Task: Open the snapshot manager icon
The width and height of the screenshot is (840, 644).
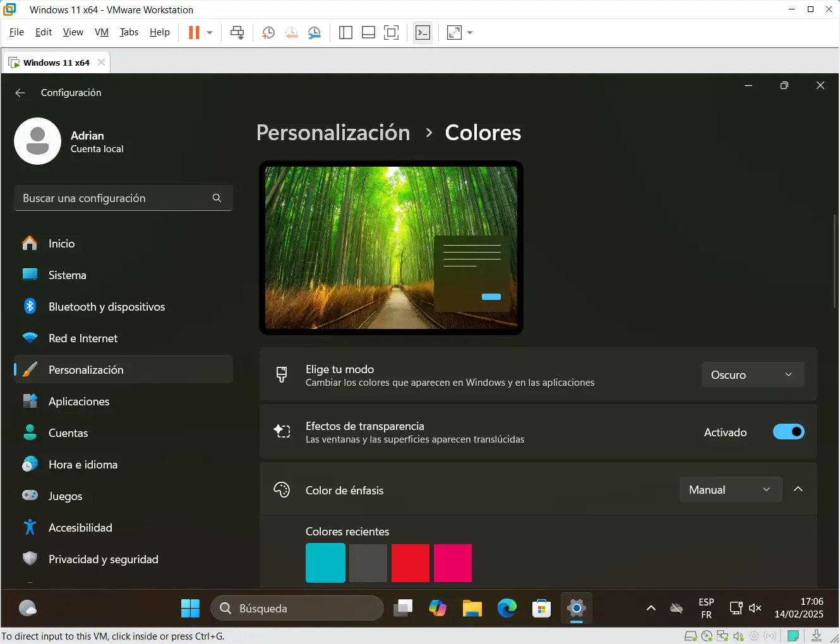Action: click(x=314, y=33)
